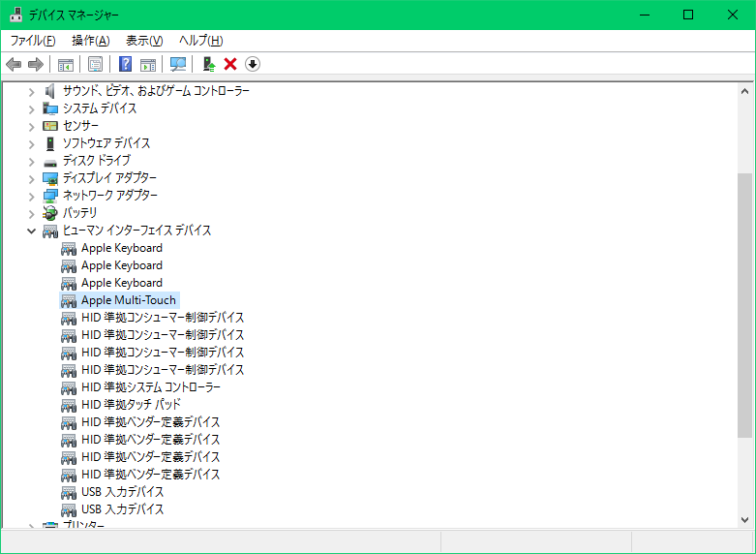The height and width of the screenshot is (554, 756).
Task: Click the Device Manager icon in title bar
Action: [x=15, y=15]
